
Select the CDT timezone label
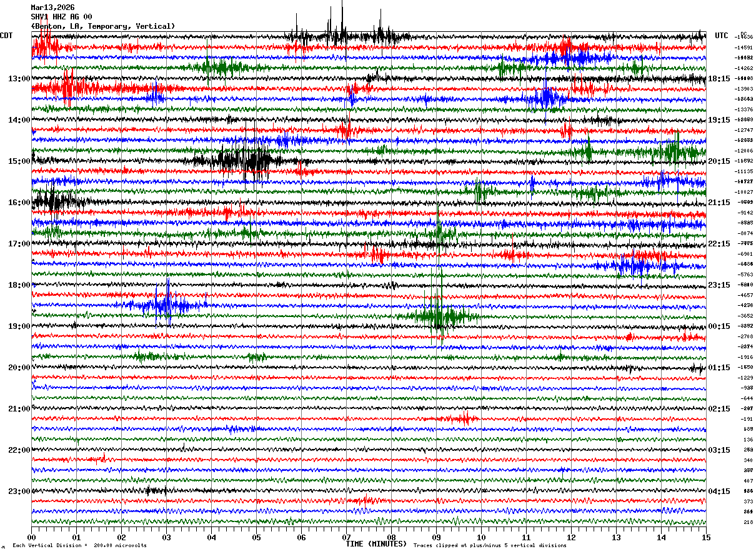pyautogui.click(x=6, y=36)
